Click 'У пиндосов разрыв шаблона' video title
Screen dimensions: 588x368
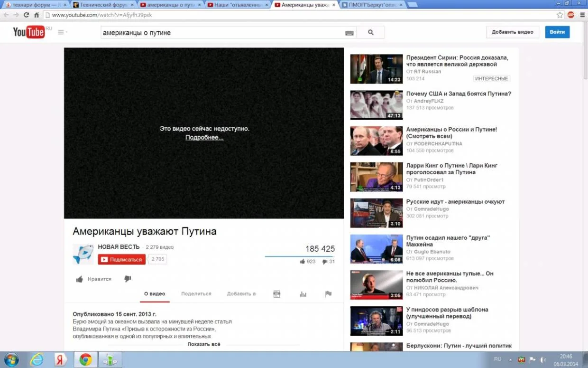447,313
